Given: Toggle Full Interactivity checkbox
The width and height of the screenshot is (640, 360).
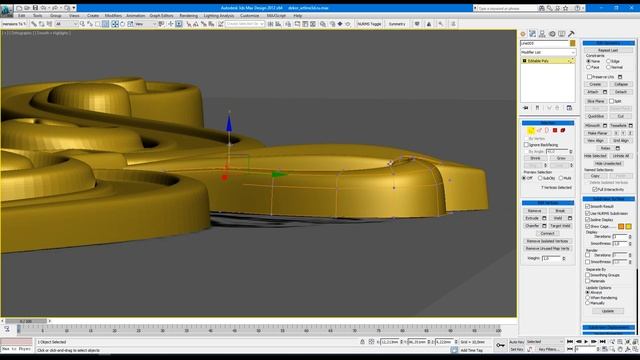Looking at the screenshot, I should click(595, 190).
